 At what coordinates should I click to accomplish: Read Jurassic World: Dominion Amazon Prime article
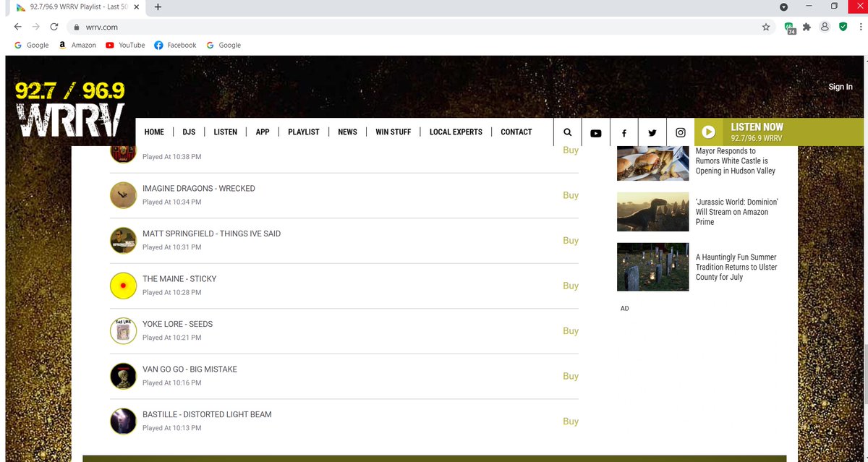coord(736,212)
